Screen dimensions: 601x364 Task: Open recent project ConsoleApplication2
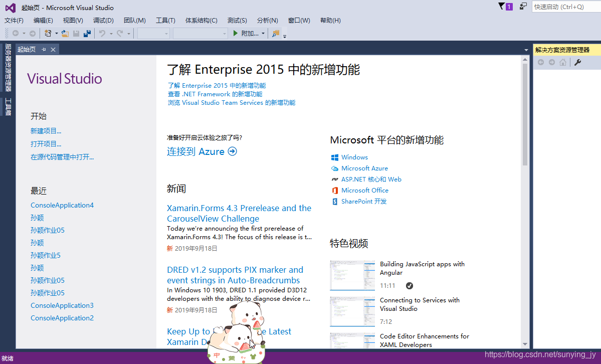62,318
